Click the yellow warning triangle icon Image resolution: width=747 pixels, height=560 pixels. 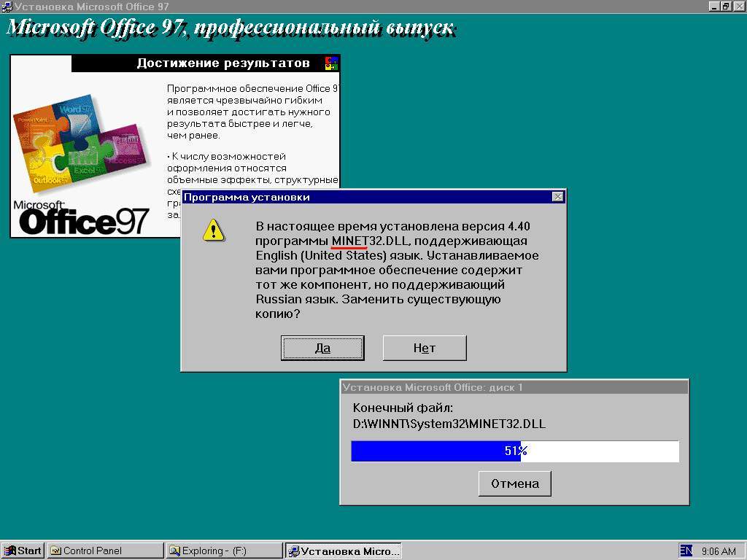tap(214, 230)
